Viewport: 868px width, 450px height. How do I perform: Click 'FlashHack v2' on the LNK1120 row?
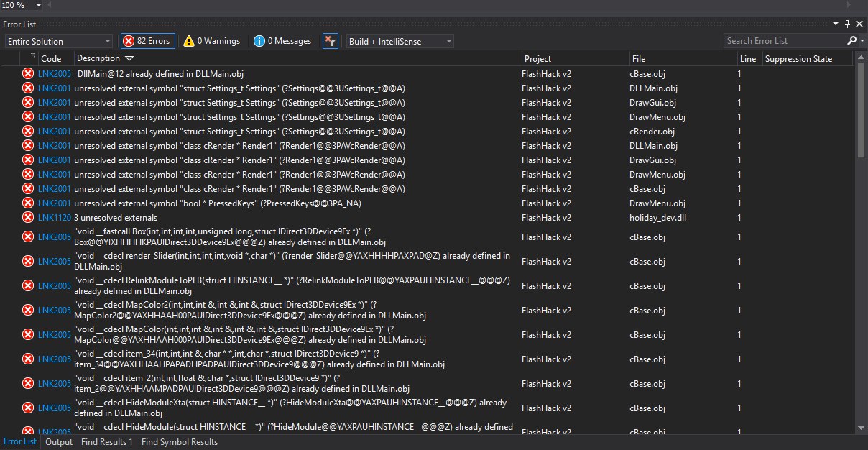pos(546,217)
